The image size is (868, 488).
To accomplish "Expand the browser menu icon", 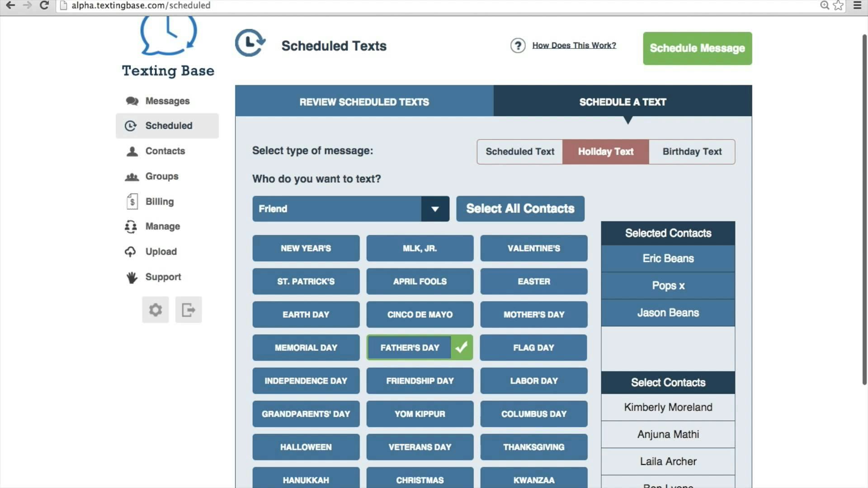I will point(857,5).
